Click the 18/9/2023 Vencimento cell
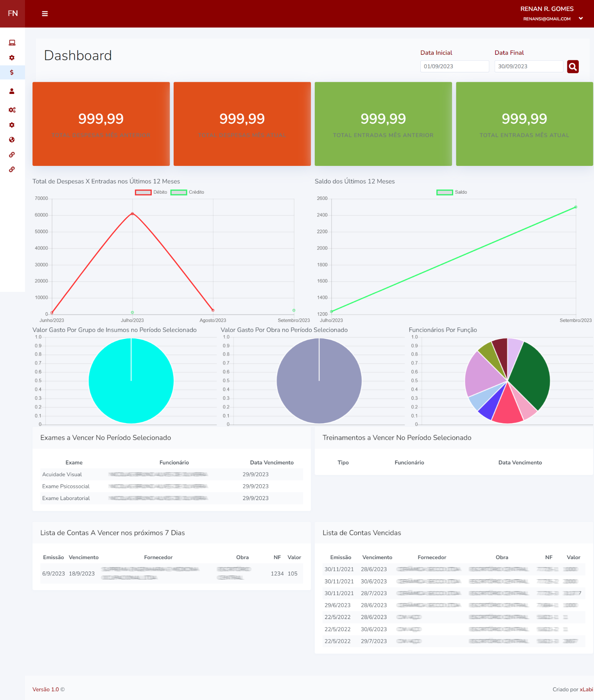Viewport: 594px width, 700px height. tap(82, 574)
